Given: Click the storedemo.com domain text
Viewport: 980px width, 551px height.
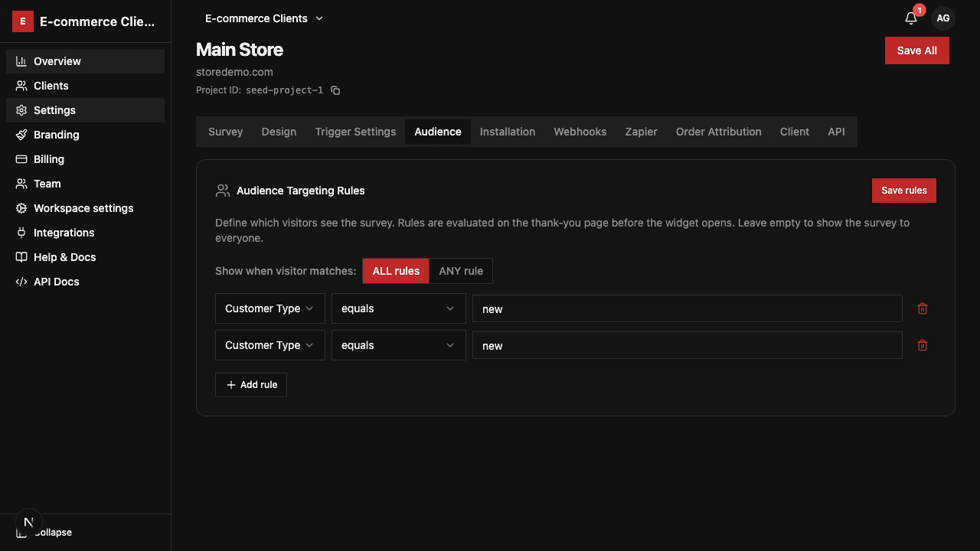Looking at the screenshot, I should tap(234, 72).
